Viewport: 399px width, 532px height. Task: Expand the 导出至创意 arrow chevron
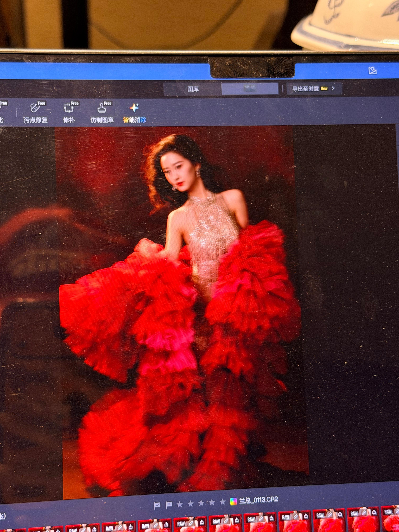(333, 89)
